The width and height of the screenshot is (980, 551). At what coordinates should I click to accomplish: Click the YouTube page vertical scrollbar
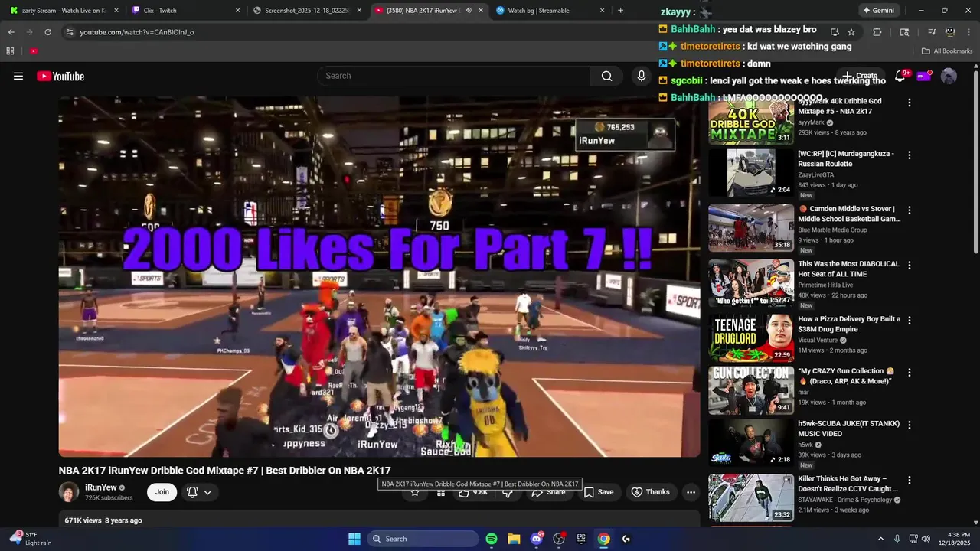[976, 161]
